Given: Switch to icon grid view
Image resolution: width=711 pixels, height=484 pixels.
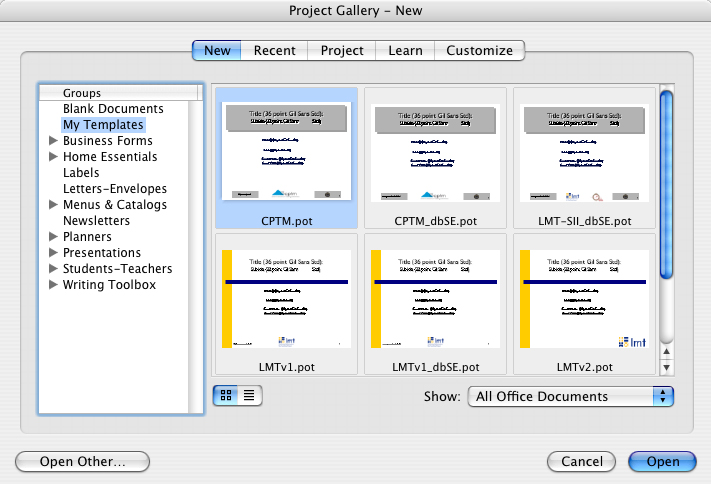Looking at the screenshot, I should coord(226,395).
